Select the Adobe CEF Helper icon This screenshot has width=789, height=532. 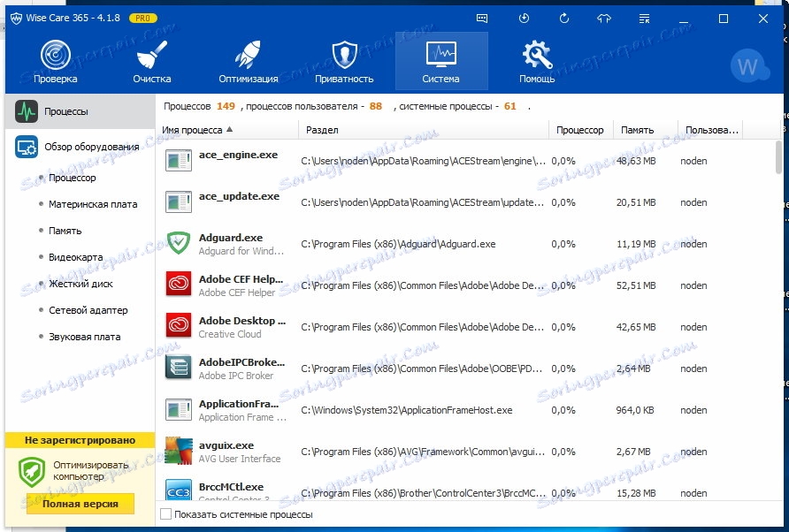tap(179, 285)
